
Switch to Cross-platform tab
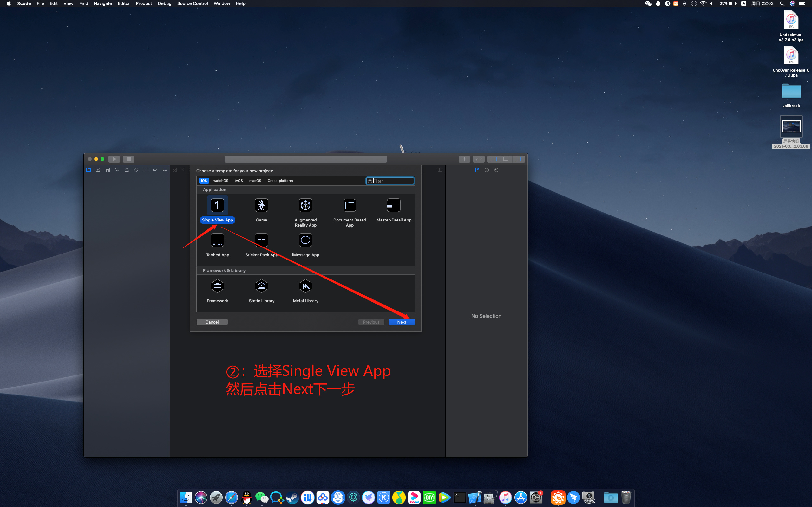[279, 180]
